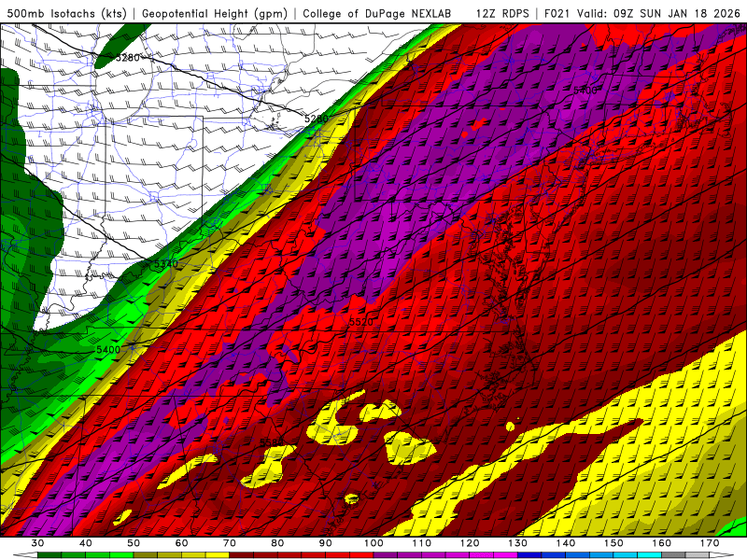Click the 5520 contour height label
Screen dimensions: 747x560
(361, 322)
